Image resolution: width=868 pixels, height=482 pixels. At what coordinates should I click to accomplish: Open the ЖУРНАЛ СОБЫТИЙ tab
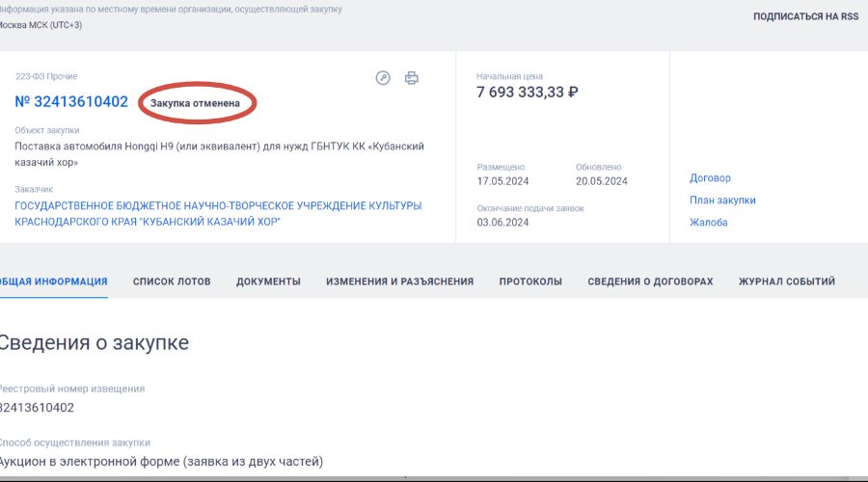(786, 281)
